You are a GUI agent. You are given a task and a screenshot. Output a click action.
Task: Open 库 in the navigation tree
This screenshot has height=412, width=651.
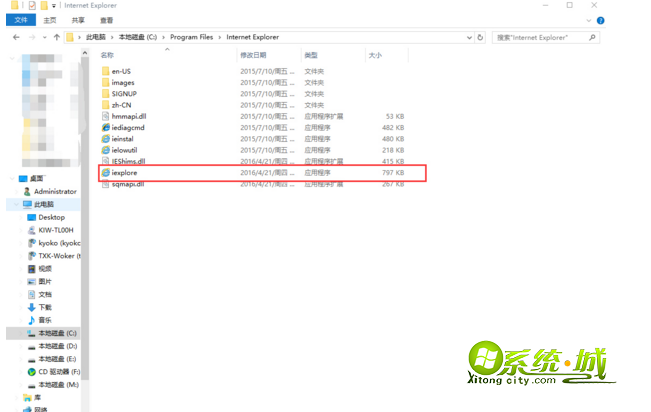pyautogui.click(x=37, y=397)
